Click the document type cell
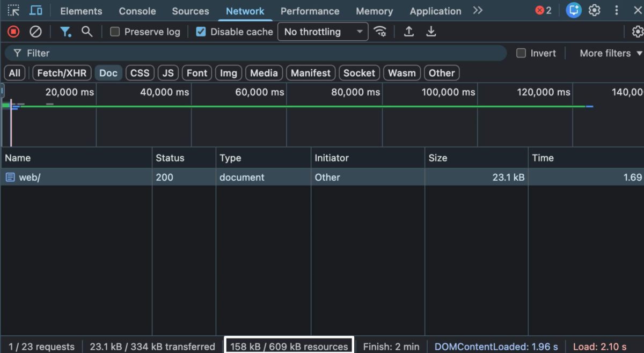This screenshot has height=353, width=644. coord(264,177)
